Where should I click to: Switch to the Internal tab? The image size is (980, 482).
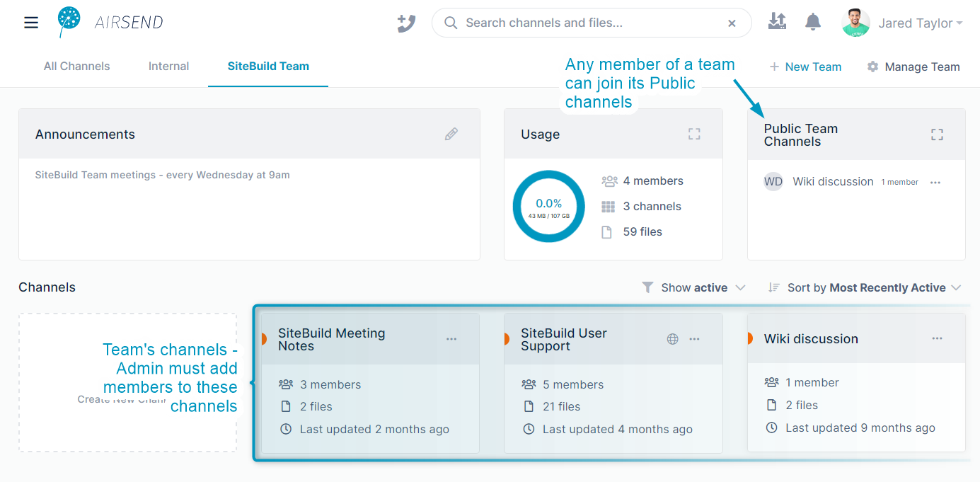[168, 67]
